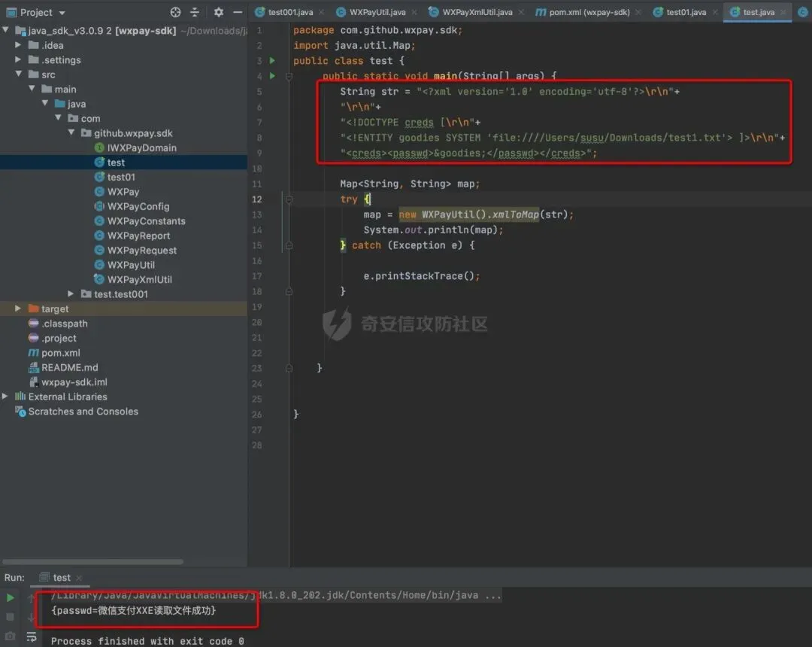Open the Project panel gear settings
This screenshot has height=647, width=812.
219,12
